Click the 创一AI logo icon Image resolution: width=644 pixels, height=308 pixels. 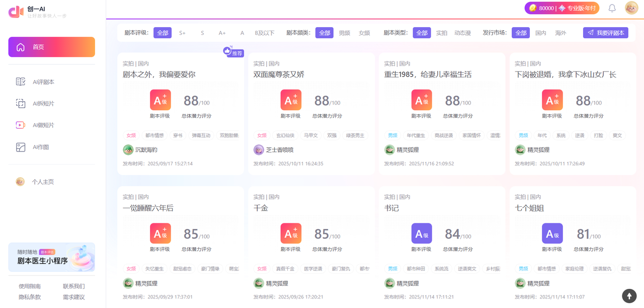16,12
